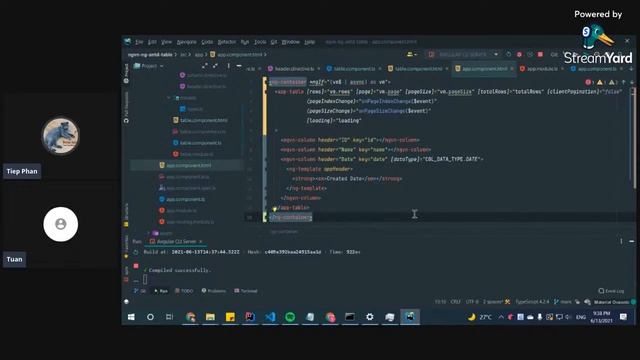Open the Pull Requests side tab

click(x=126, y=107)
